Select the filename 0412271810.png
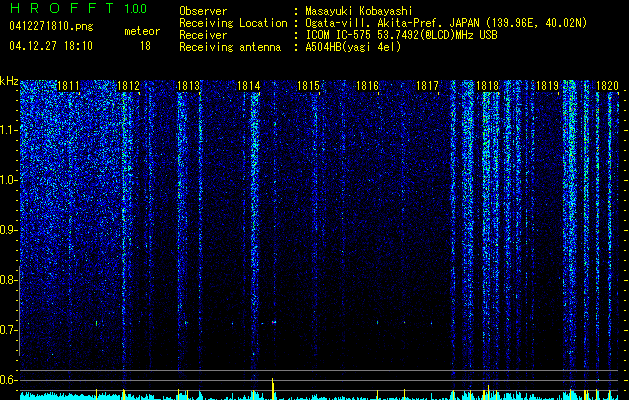This screenshot has width=629, height=400. 51,26
